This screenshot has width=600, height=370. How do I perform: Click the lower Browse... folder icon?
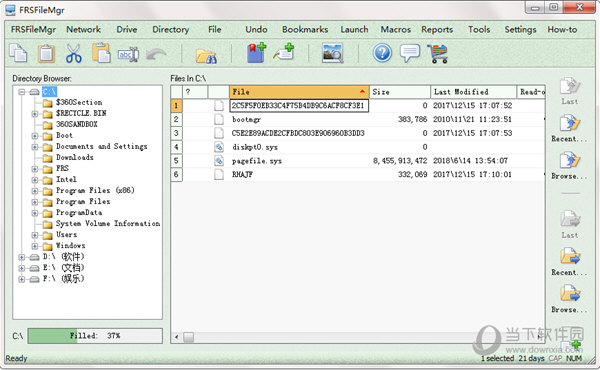(570, 293)
